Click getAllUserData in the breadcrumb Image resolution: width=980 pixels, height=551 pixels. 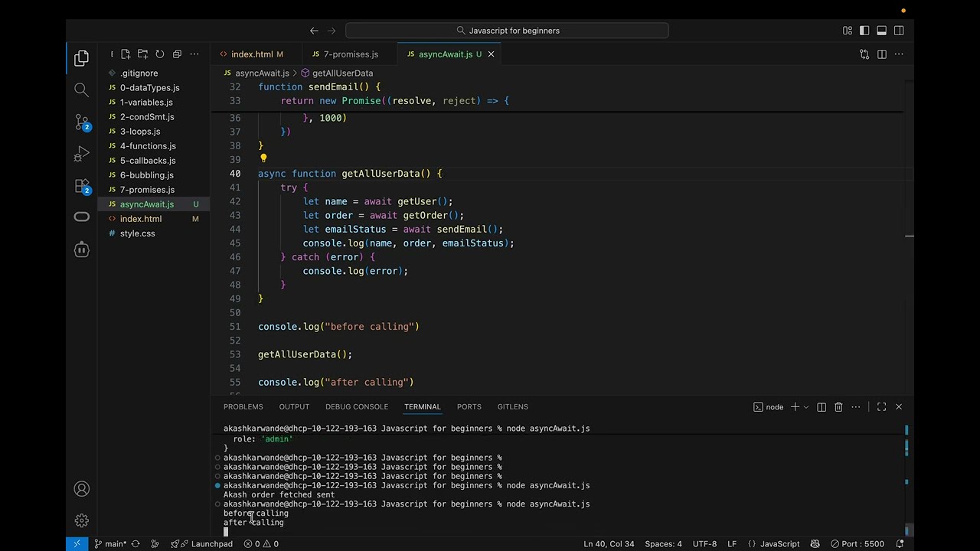(x=342, y=73)
